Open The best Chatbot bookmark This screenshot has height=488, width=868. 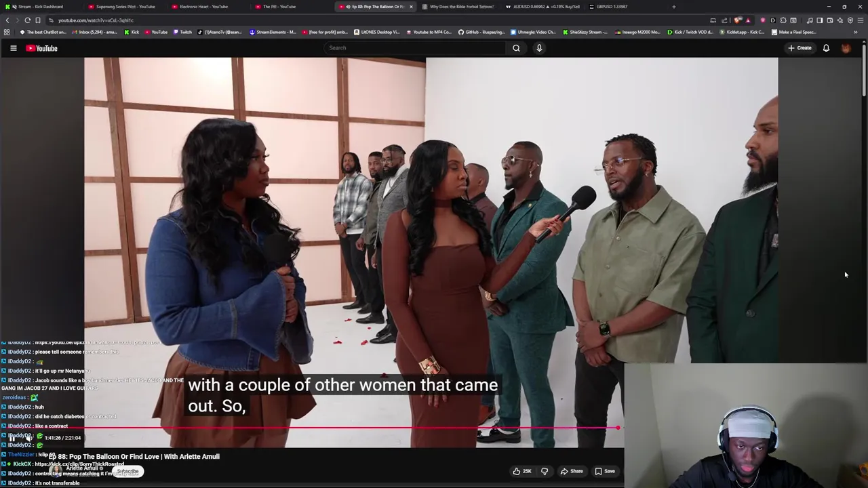click(x=43, y=32)
